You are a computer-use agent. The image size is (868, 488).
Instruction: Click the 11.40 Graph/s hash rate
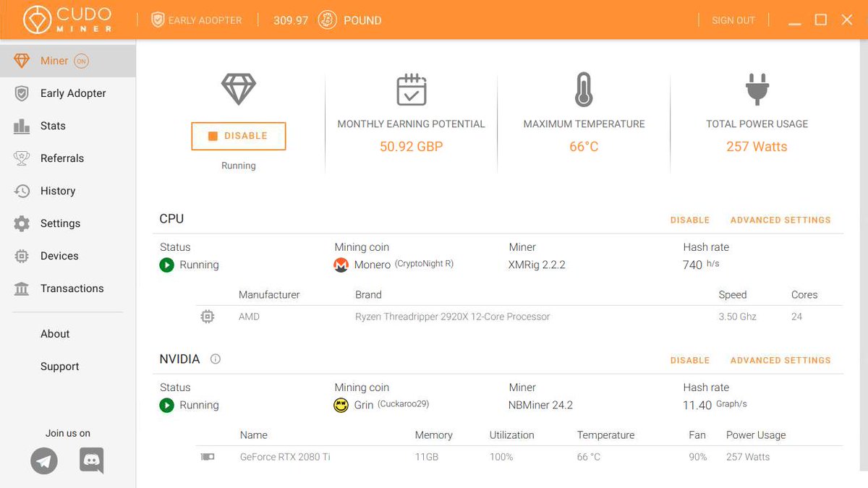715,405
